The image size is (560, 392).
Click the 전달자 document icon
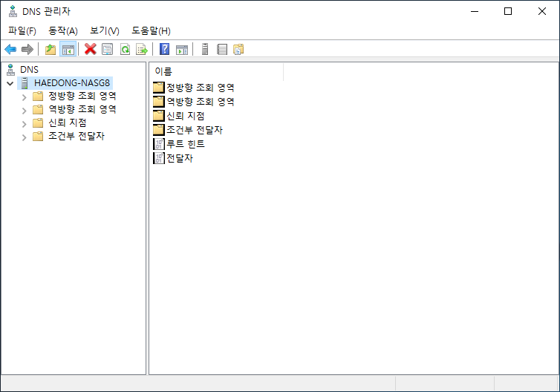[159, 158]
